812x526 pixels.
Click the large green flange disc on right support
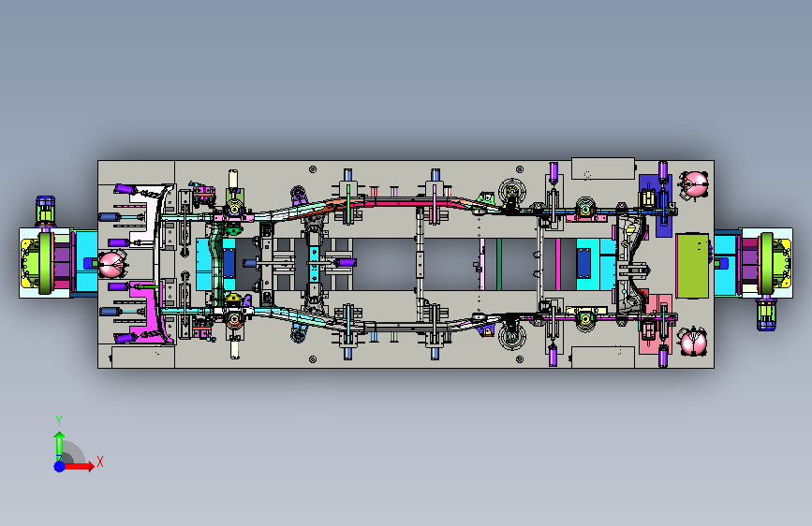click(766, 264)
